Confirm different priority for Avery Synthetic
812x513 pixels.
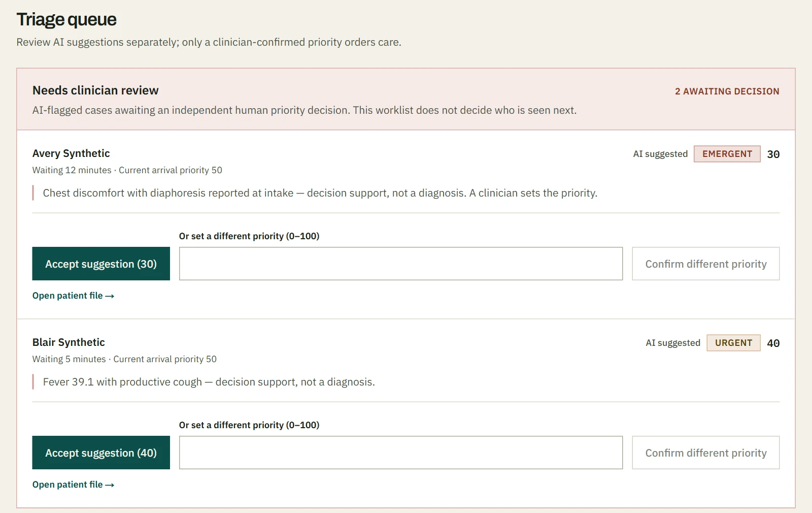pos(706,264)
